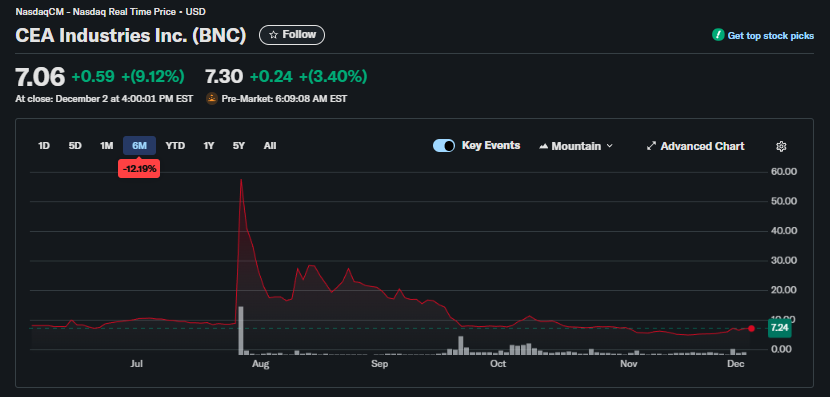This screenshot has height=397, width=830.
Task: Click the 7.24 price label on axis
Action: [x=779, y=328]
